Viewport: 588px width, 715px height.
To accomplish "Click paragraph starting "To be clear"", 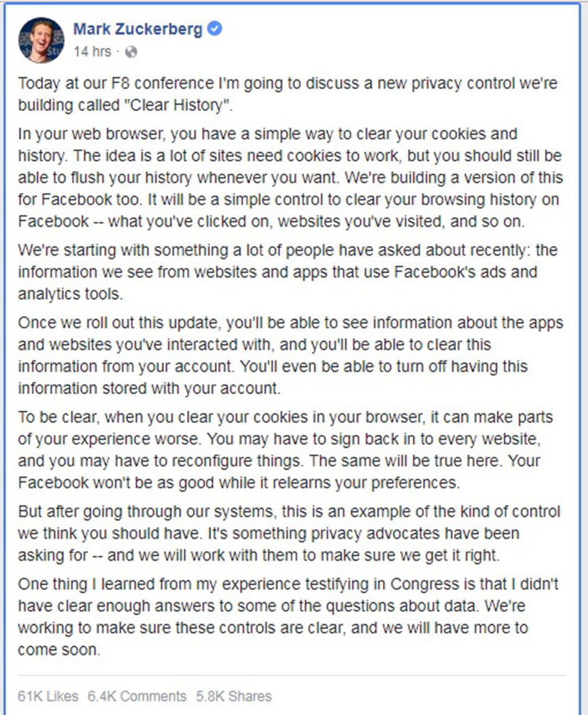I will pos(285,450).
